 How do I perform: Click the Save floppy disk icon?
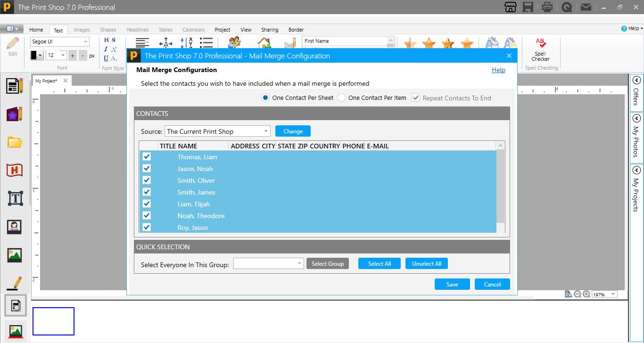click(528, 7)
